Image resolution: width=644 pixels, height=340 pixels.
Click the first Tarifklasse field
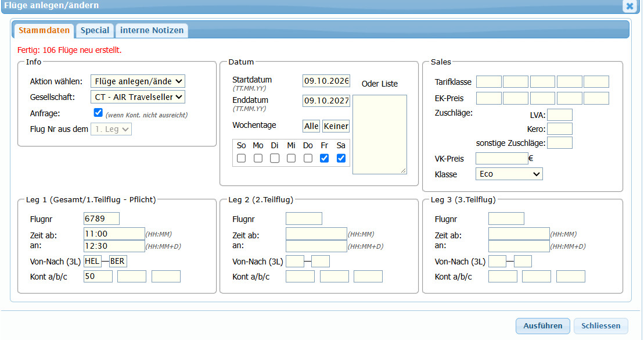point(489,82)
